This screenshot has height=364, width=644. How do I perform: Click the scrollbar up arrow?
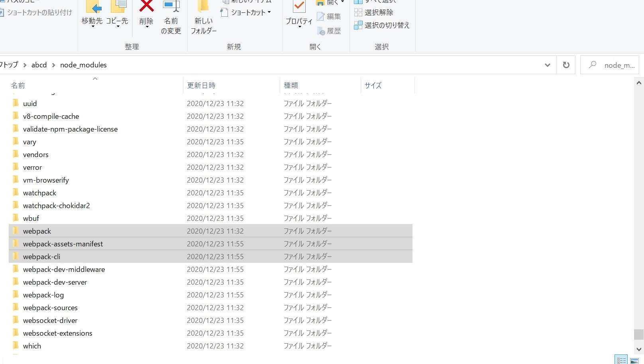point(639,83)
